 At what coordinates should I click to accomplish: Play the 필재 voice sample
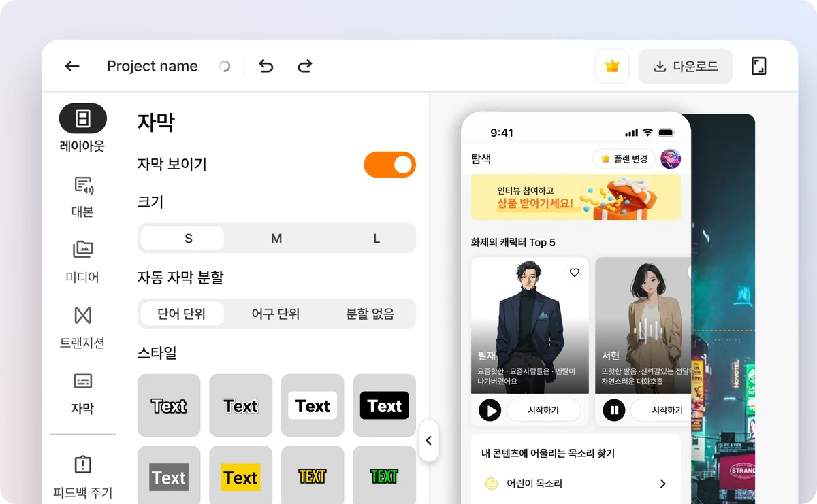(490, 410)
